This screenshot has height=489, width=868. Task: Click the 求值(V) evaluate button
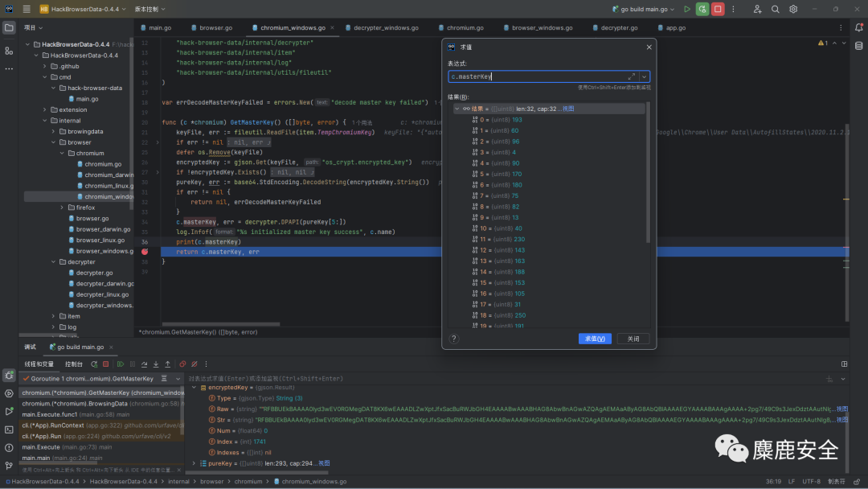coord(595,339)
